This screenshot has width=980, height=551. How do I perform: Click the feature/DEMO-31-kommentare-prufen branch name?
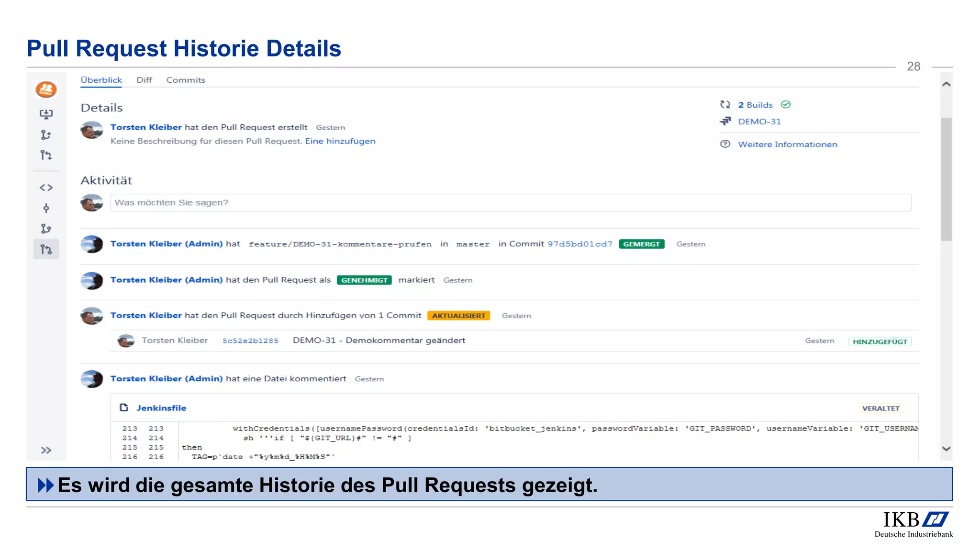tap(340, 244)
